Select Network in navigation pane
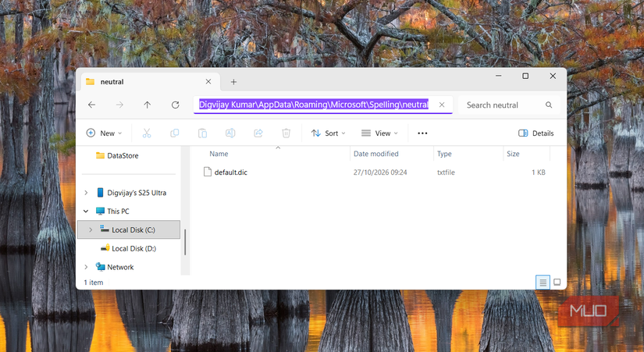The width and height of the screenshot is (644, 352). tap(120, 267)
